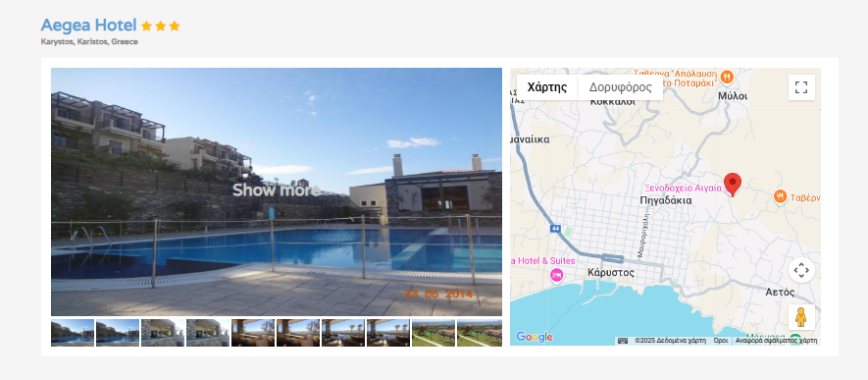The width and height of the screenshot is (868, 380).
Task: Select the orange Ταβέρνα restaurant marker
Action: click(x=780, y=196)
